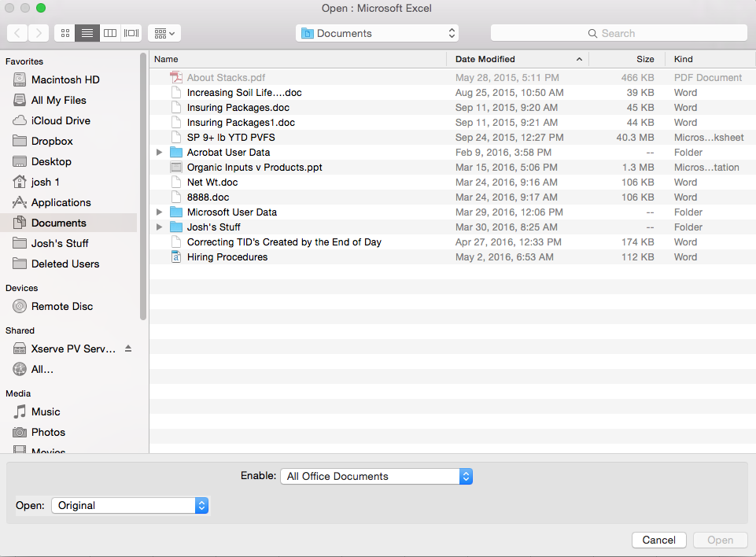
Task: Switch to list view
Action: 87,33
